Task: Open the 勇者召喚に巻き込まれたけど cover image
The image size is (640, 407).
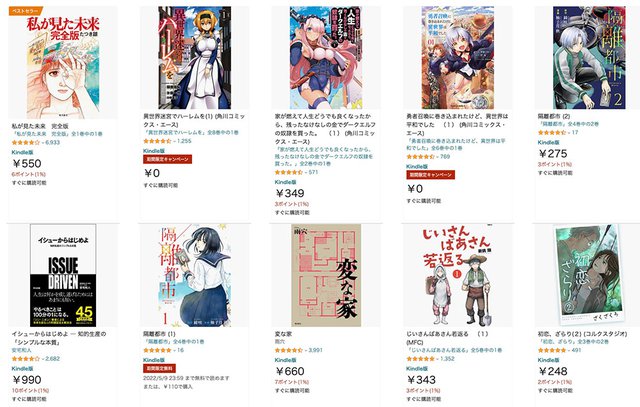Action: [458, 58]
